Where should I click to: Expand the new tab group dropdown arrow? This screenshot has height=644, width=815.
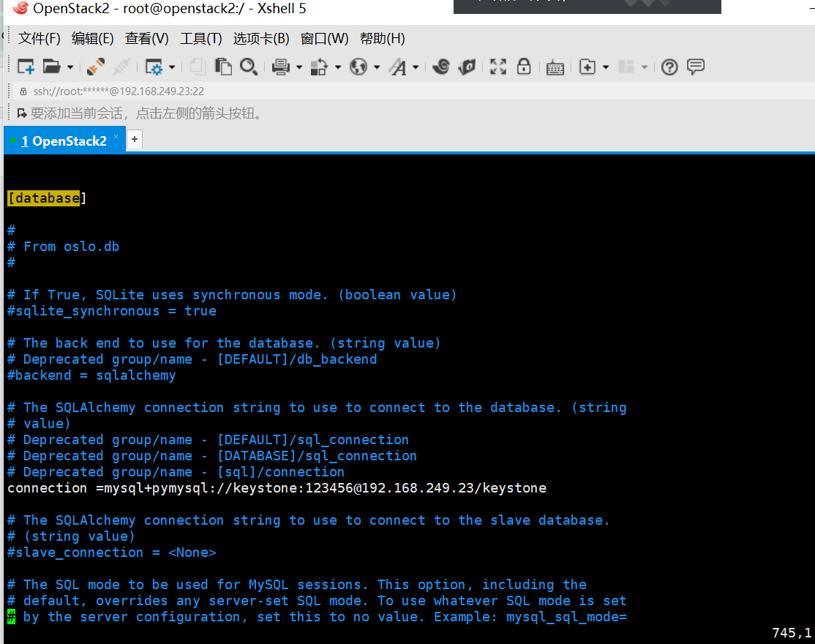pyautogui.click(x=606, y=67)
